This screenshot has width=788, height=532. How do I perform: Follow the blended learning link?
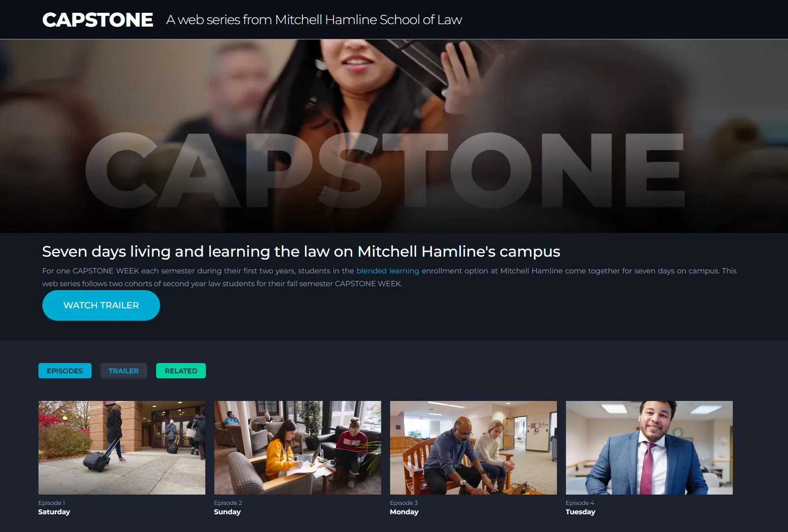tap(388, 271)
